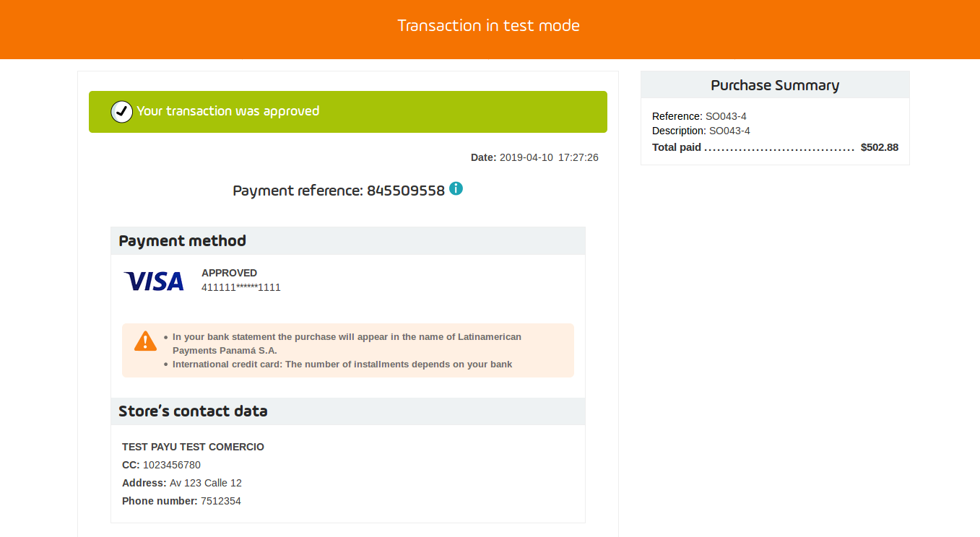Click the orange warning triangle icon

point(145,341)
